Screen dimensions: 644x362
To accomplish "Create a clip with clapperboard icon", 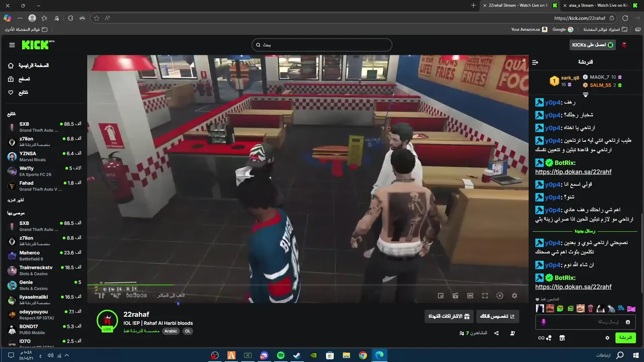I will coord(455,296).
